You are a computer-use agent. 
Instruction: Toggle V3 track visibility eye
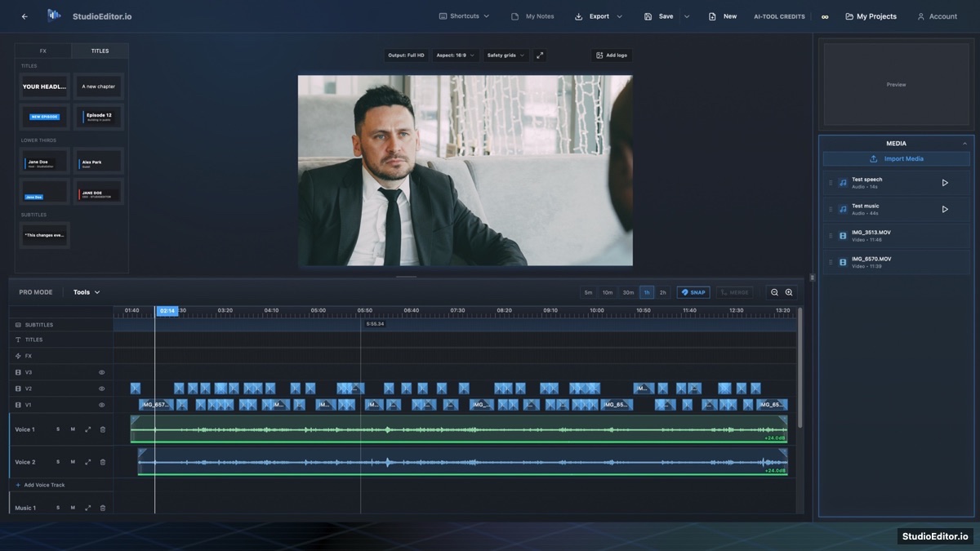(x=102, y=372)
